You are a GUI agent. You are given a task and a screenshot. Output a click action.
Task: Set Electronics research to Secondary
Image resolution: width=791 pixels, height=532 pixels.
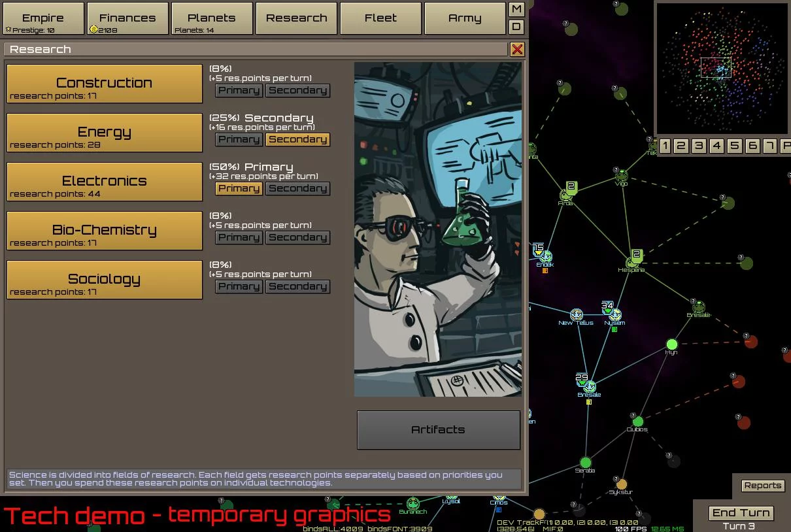297,188
